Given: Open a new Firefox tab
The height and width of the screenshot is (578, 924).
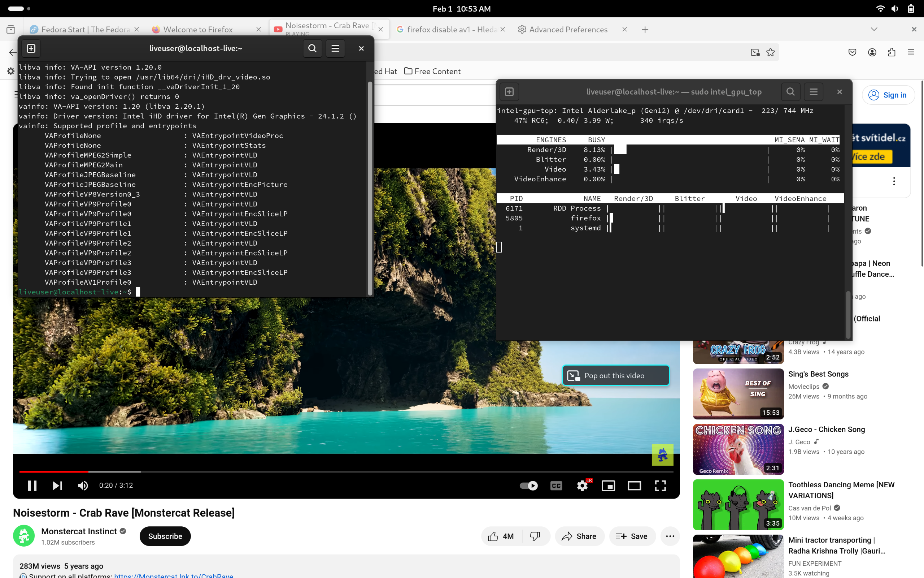Looking at the screenshot, I should pyautogui.click(x=645, y=29).
